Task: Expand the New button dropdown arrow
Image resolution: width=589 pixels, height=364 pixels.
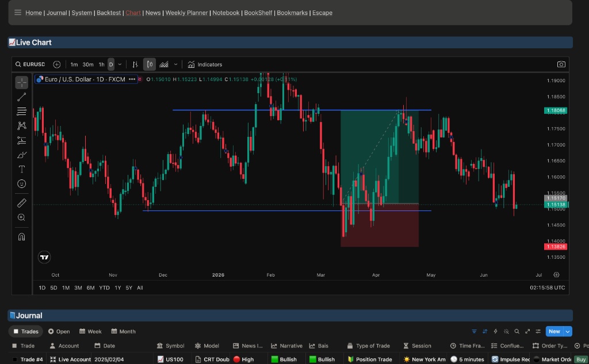Action: tap(568, 331)
